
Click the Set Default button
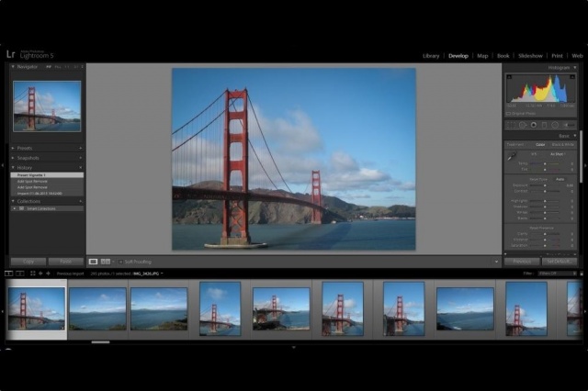(x=560, y=262)
